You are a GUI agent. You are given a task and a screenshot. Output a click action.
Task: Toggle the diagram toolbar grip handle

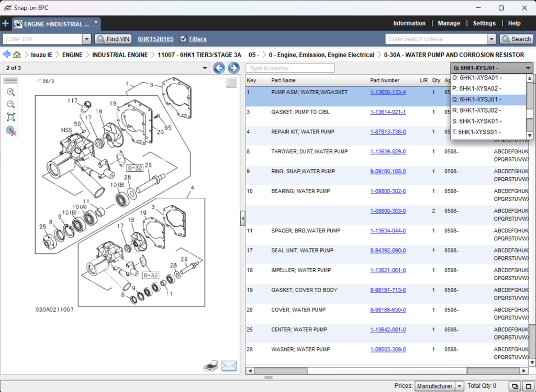(x=11, y=81)
